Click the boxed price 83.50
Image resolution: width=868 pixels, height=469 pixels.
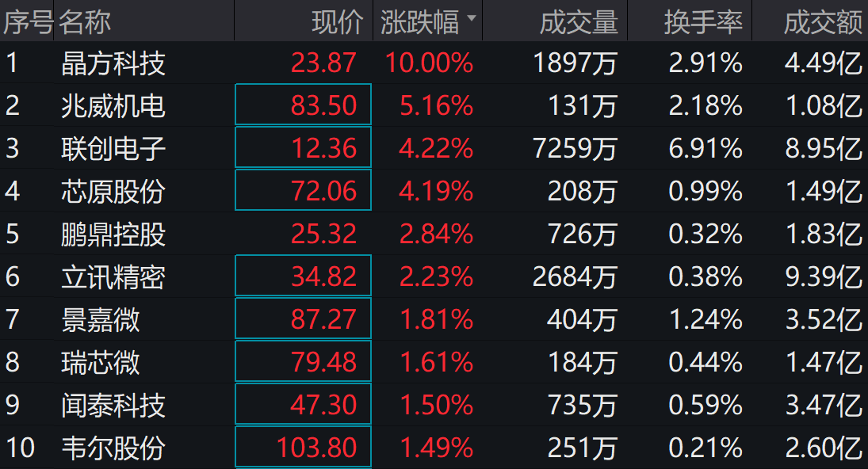click(323, 105)
